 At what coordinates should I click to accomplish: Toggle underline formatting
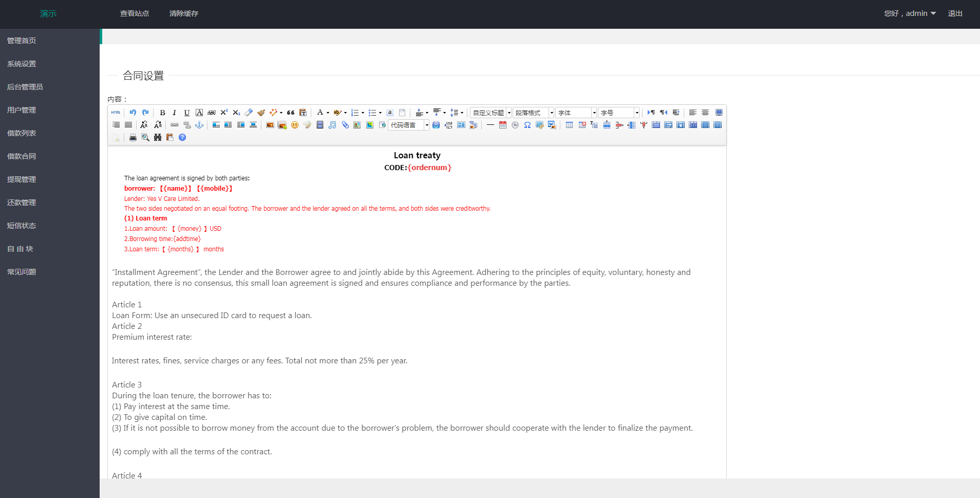click(x=187, y=113)
